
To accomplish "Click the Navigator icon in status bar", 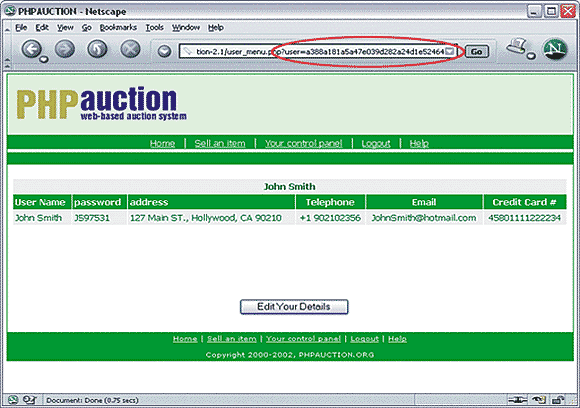I will pyautogui.click(x=13, y=399).
